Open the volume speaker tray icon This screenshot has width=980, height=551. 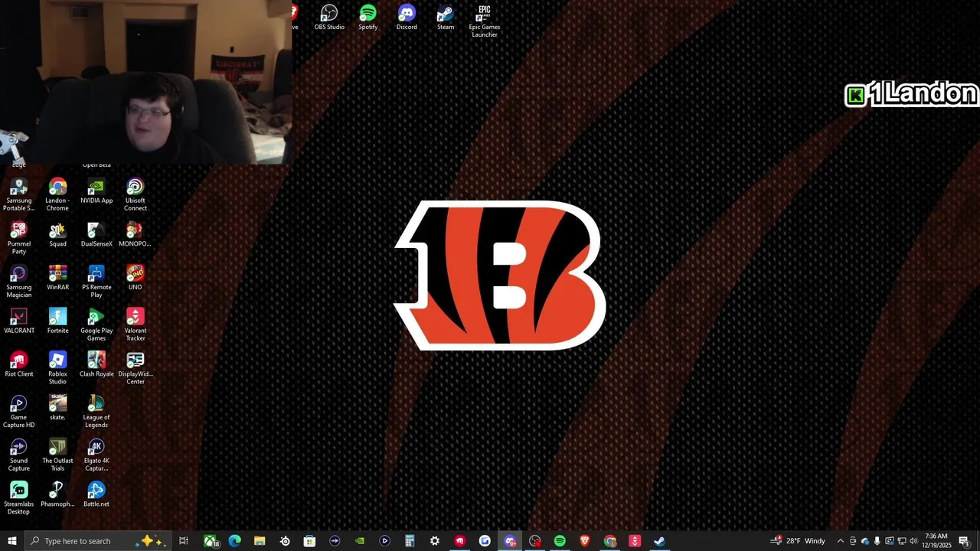pos(913,541)
